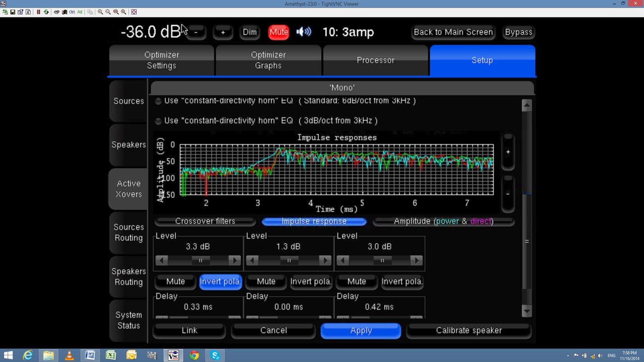Click the Zoom out magnifier icon
Viewport: 644px width, 362px height.
[108, 12]
